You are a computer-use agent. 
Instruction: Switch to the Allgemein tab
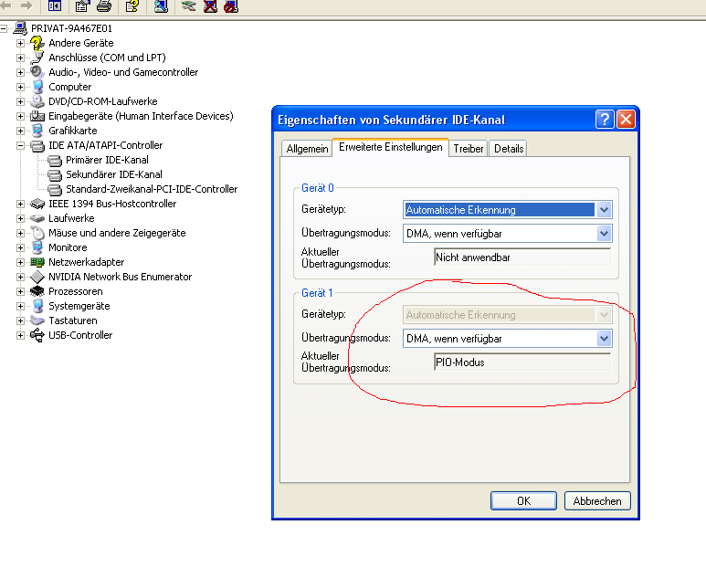point(307,149)
